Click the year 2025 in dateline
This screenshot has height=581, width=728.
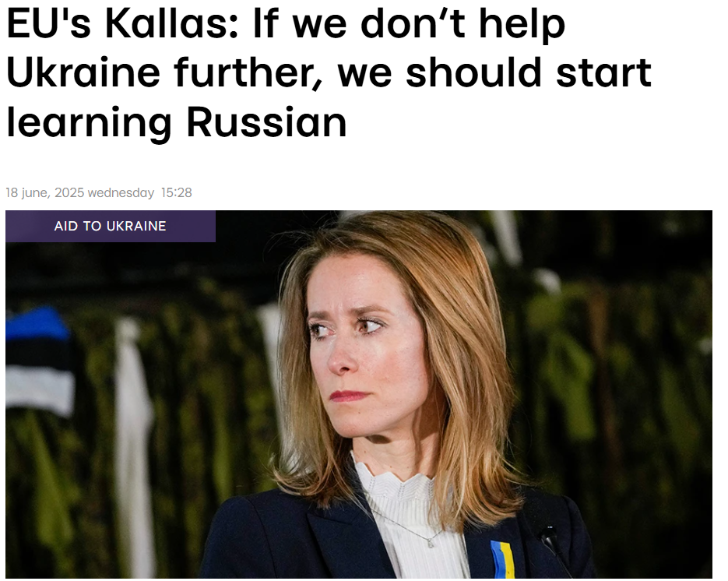click(x=69, y=192)
